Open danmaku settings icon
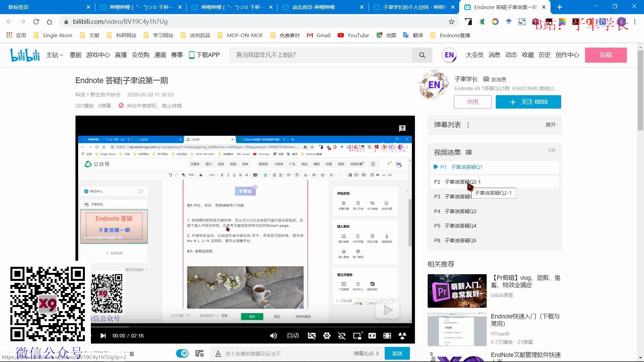This screenshot has height=362, width=644. coord(200,353)
